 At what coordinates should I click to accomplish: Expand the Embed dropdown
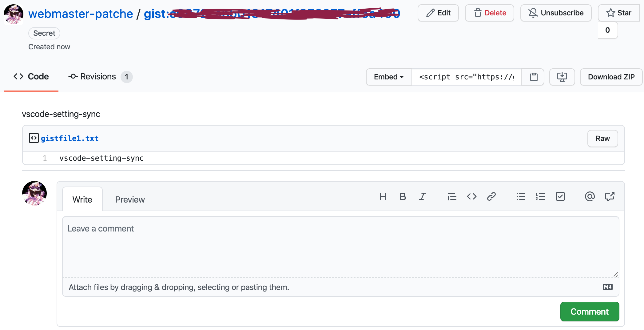[389, 77]
